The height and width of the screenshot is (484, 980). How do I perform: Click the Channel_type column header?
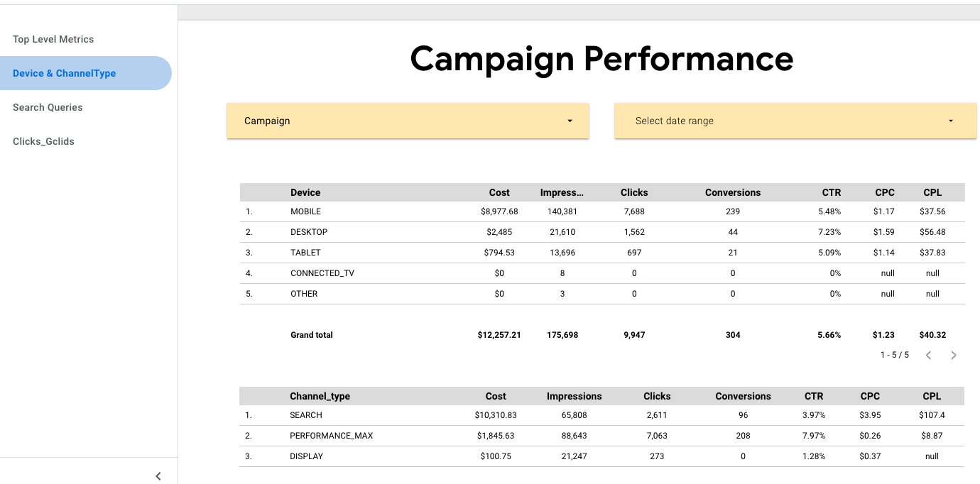tap(320, 396)
